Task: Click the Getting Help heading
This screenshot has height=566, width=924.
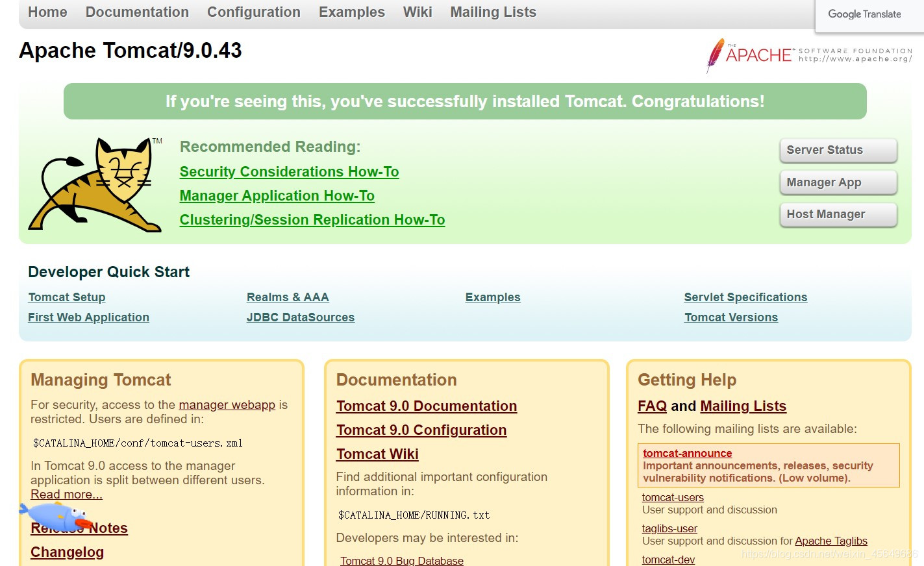Action: pyautogui.click(x=687, y=380)
